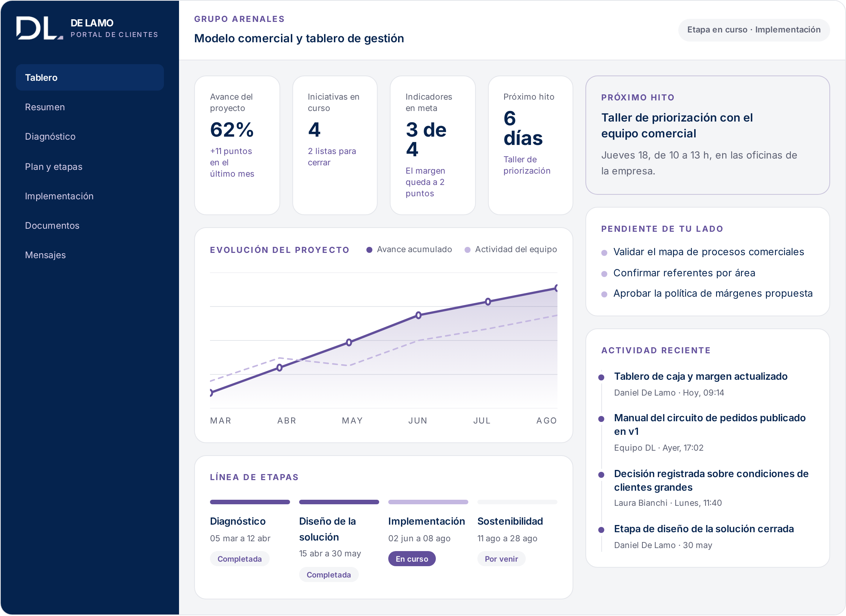
Task: Open the Tablero sidebar item
Action: click(90, 77)
